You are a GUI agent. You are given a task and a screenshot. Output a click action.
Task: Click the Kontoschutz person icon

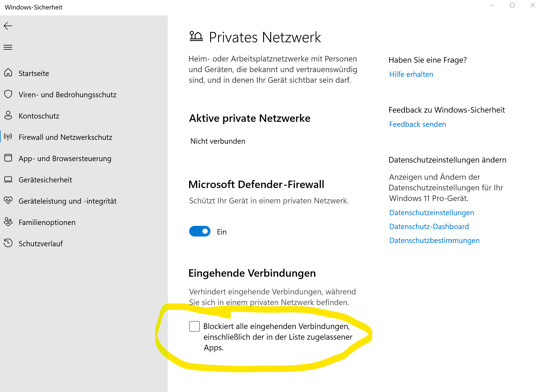point(8,115)
